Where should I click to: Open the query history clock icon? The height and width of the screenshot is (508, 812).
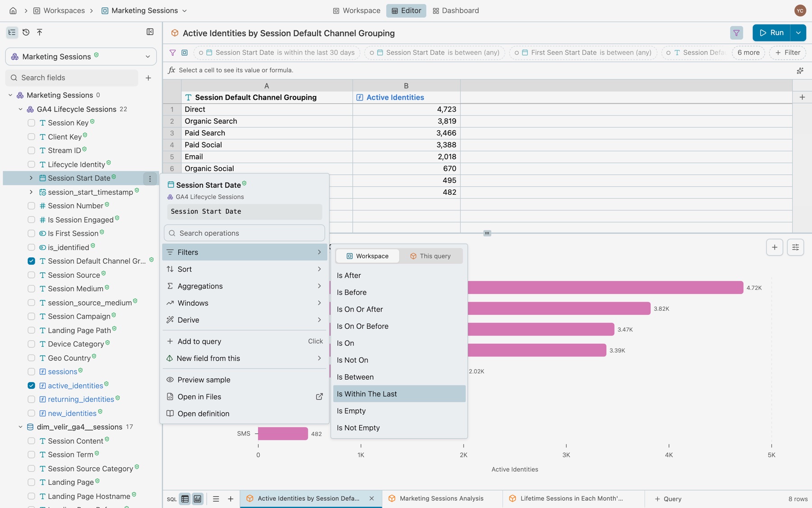pyautogui.click(x=26, y=32)
